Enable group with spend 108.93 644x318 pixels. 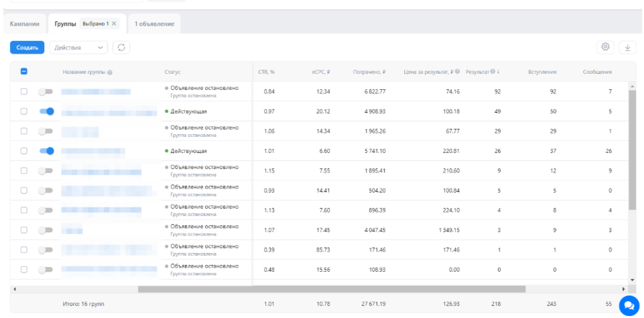tap(46, 270)
